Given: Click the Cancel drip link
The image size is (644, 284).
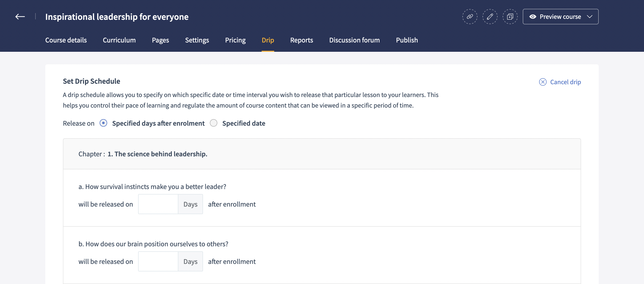Looking at the screenshot, I should point(565,82).
